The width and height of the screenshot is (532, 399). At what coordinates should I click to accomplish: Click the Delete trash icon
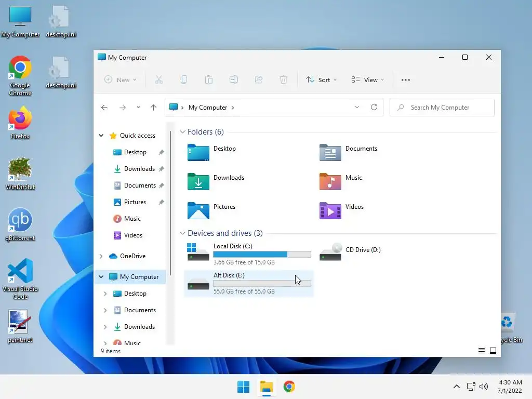tap(283, 79)
